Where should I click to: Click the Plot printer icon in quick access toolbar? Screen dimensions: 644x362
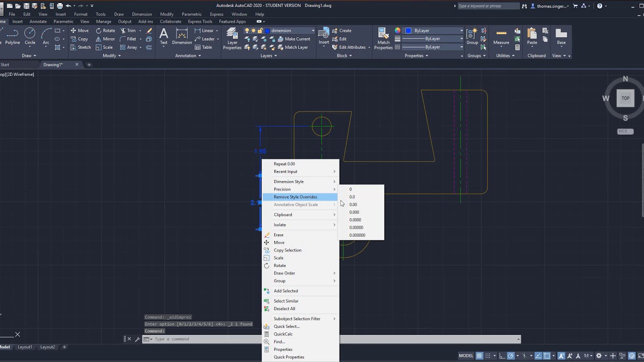tap(60, 6)
